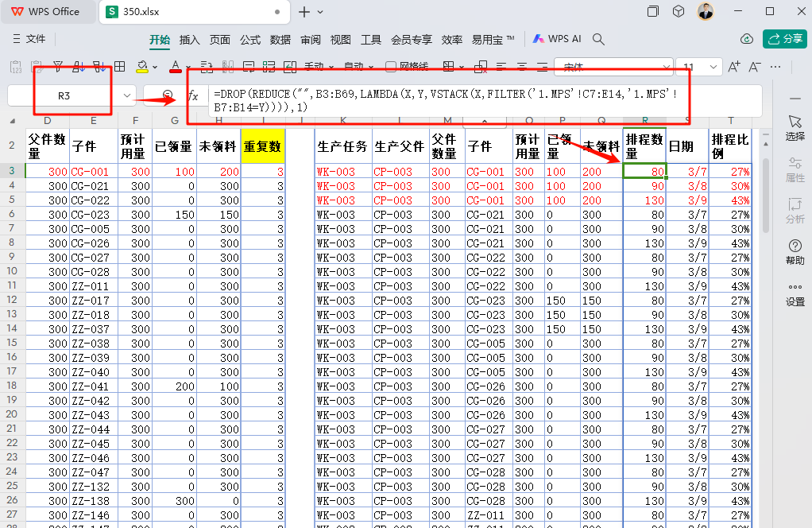Click the table grid icon in toolbar

pos(120,67)
